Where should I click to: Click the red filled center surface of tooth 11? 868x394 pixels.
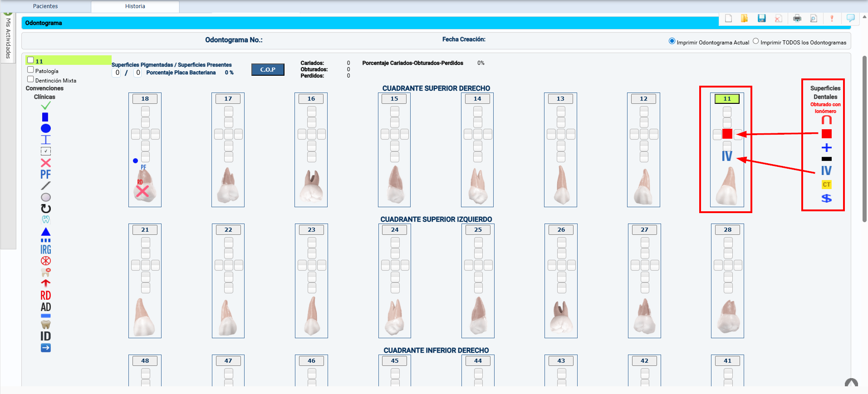[727, 134]
